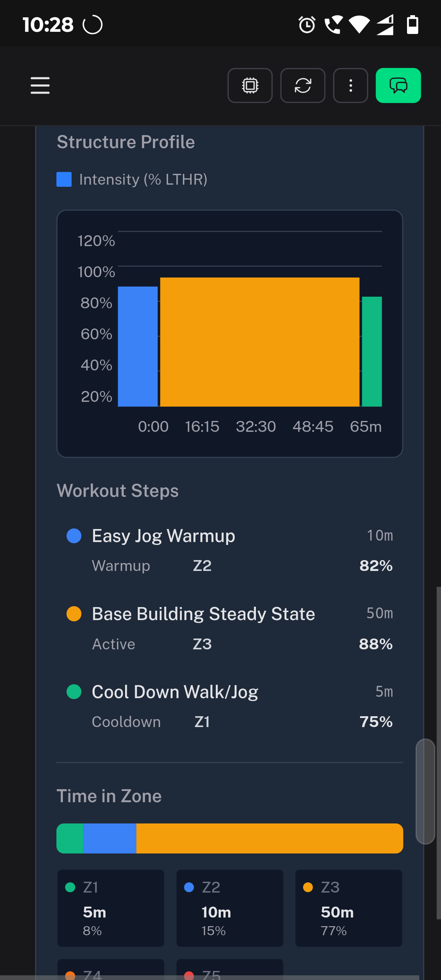Tap the alarm clock status icon
This screenshot has width=441, height=980.
(x=306, y=25)
